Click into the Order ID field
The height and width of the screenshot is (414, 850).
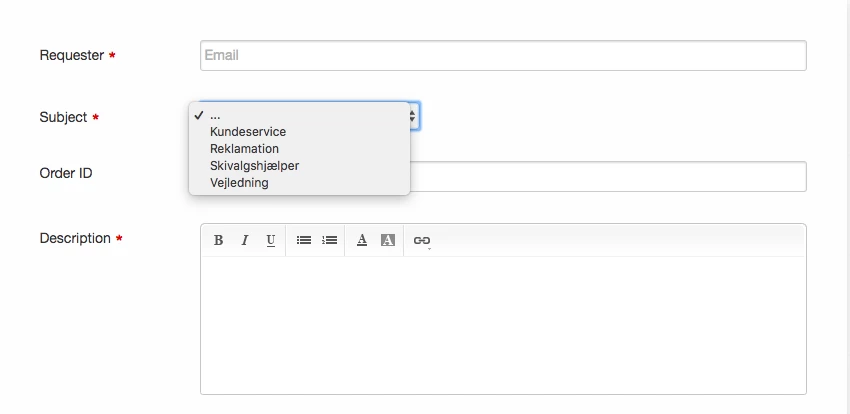pyautogui.click(x=608, y=176)
